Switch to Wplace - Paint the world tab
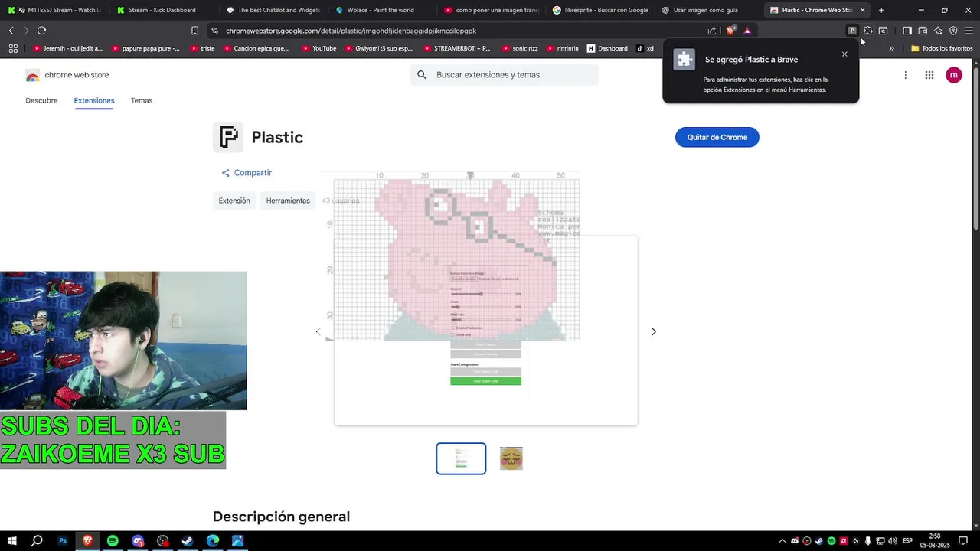Screen dimensions: 980x551 (381, 10)
